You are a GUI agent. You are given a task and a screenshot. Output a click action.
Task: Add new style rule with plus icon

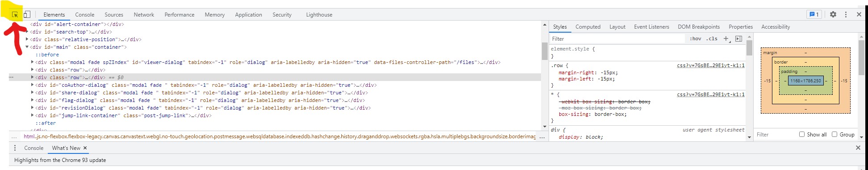(x=726, y=39)
